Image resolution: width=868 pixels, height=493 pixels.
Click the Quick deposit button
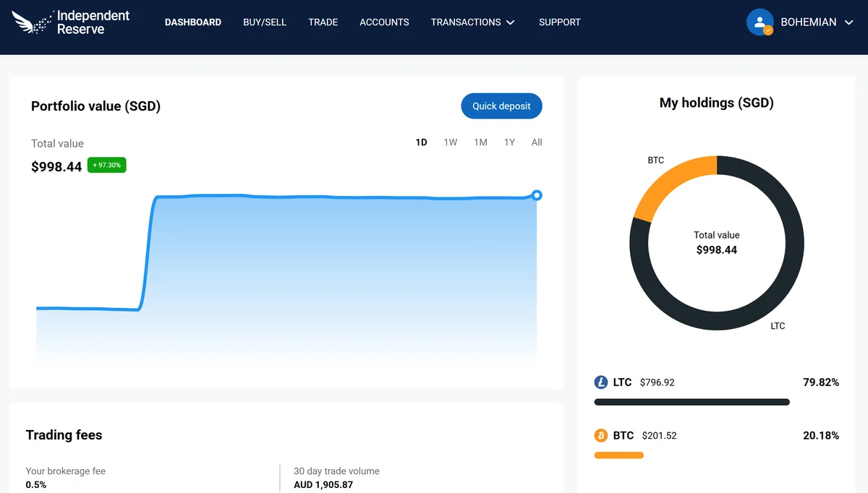click(501, 106)
